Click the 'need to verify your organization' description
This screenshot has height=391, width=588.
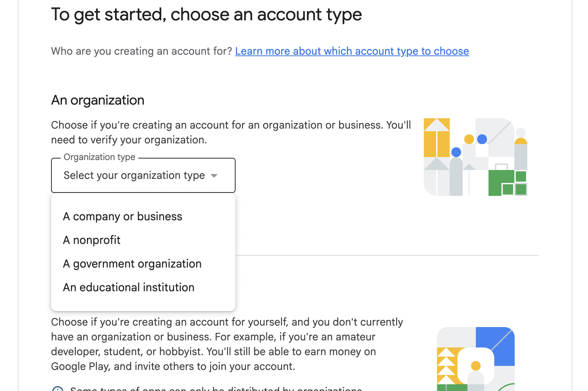(129, 140)
